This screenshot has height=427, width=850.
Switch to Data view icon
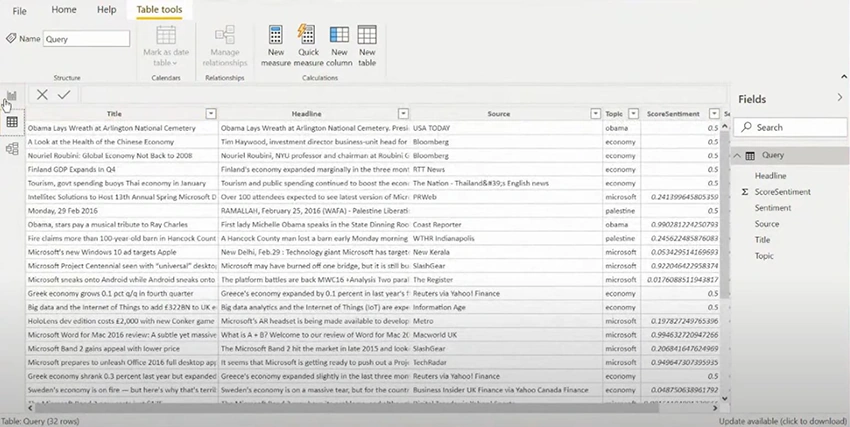coord(12,122)
